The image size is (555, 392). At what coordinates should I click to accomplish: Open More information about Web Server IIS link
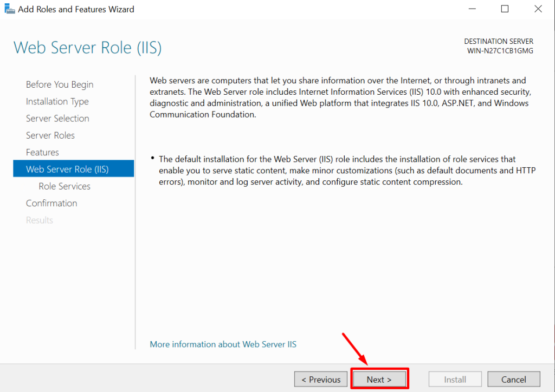coord(223,344)
